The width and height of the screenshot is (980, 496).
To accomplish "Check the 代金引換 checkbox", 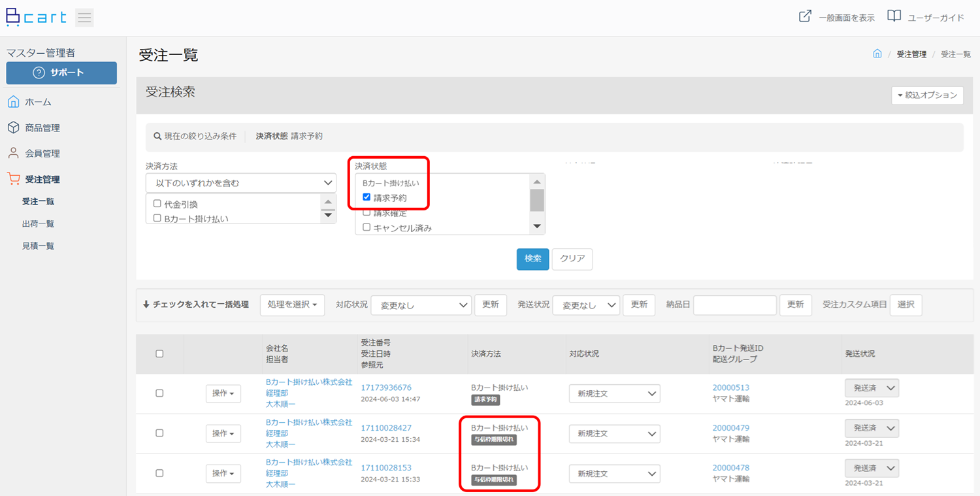I will 157,204.
